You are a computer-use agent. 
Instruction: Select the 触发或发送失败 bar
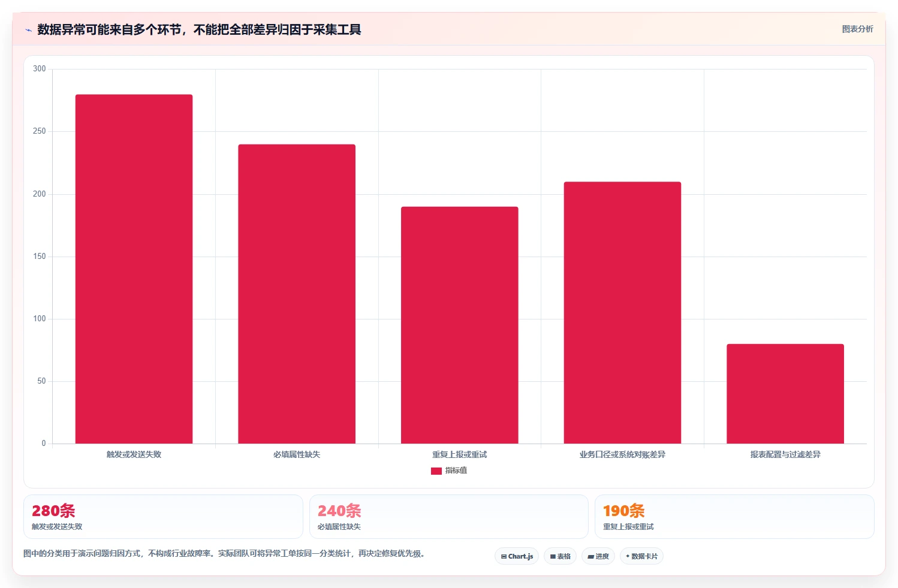click(x=134, y=269)
